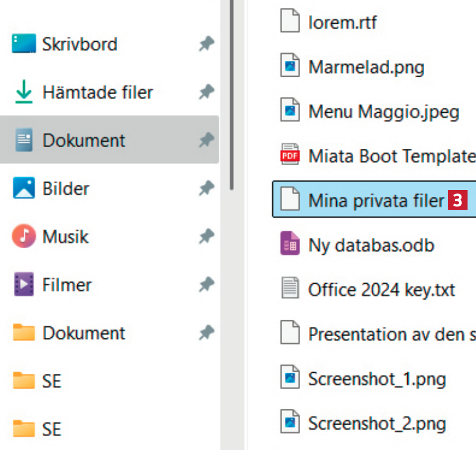This screenshot has height=450, width=476.
Task: Click the Marmelad.png image file icon
Action: click(290, 67)
